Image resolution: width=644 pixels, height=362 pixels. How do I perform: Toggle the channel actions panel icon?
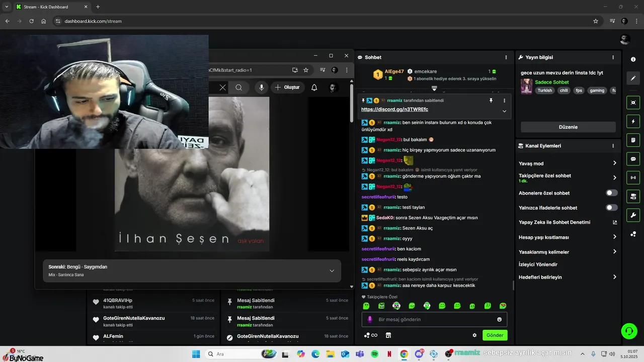click(x=633, y=196)
